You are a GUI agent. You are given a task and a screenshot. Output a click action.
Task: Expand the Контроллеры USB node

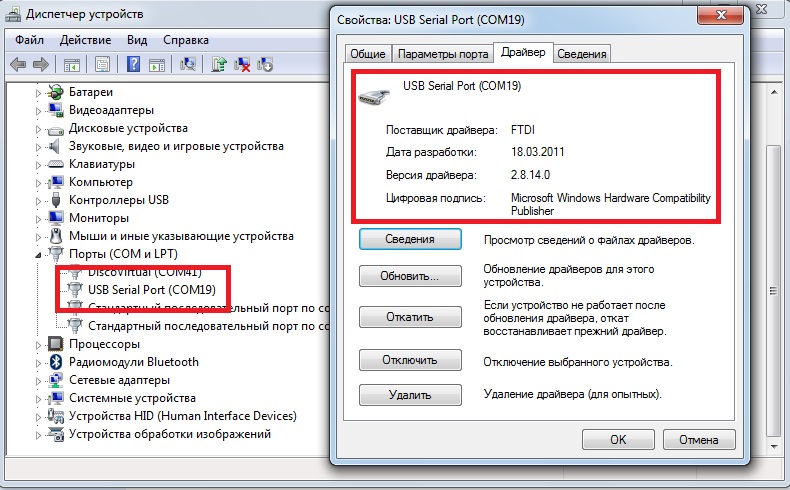[39, 201]
